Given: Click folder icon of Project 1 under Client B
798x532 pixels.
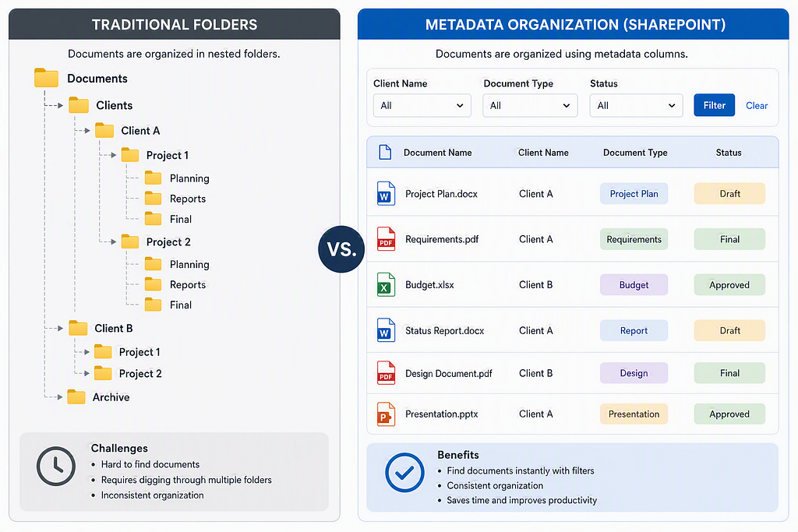Looking at the screenshot, I should tap(104, 352).
